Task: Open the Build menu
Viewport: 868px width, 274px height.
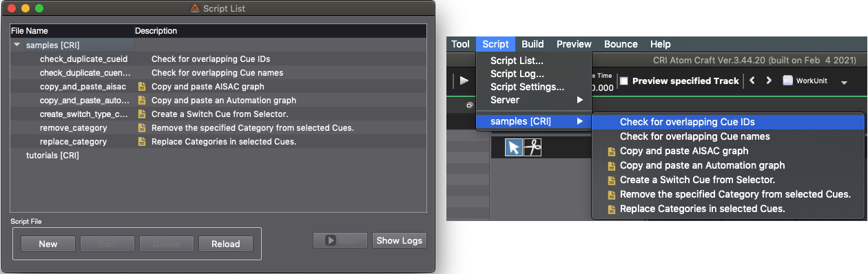Action: (533, 44)
